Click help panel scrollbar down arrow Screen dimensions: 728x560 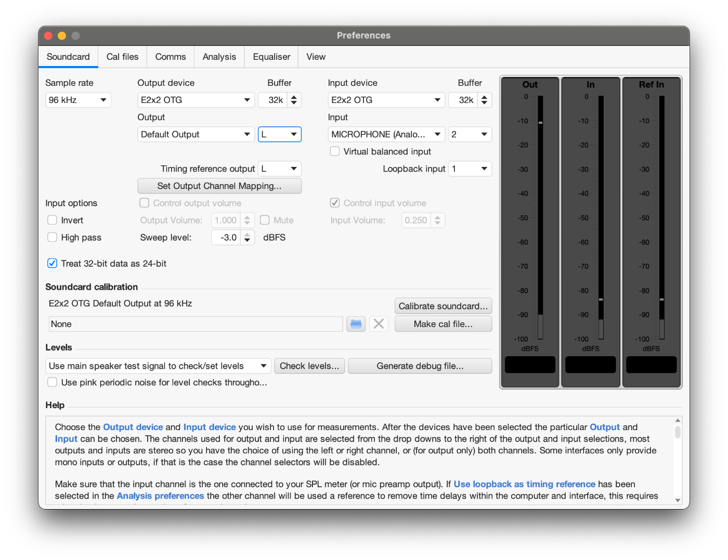coord(678,500)
